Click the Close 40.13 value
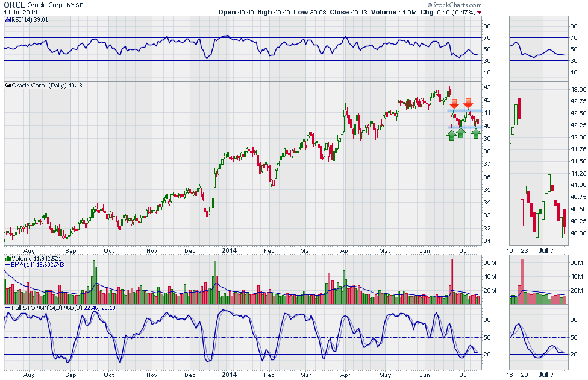The image size is (588, 380). [x=349, y=13]
